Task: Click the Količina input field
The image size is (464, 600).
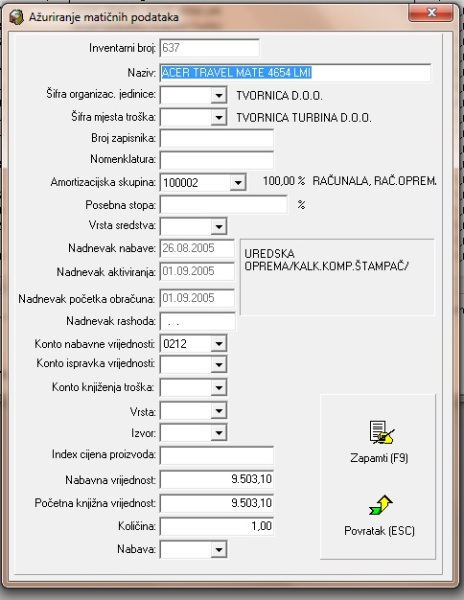Action: (x=217, y=526)
